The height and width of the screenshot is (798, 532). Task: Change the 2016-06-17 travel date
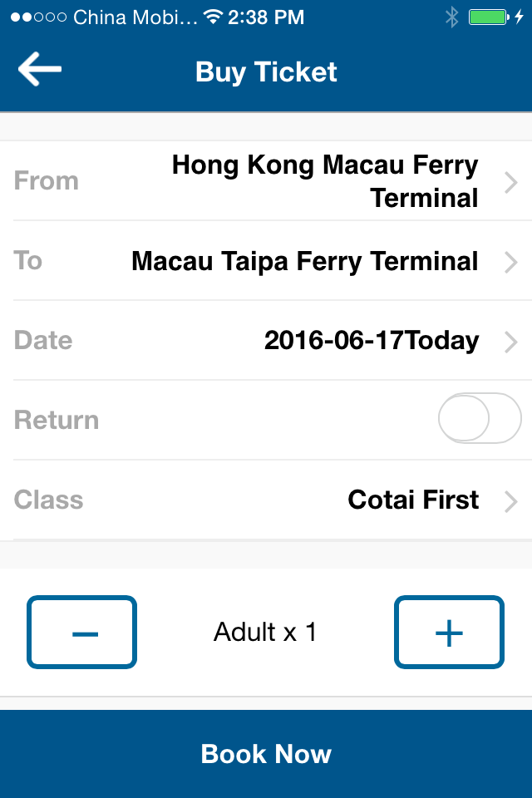[x=371, y=340]
